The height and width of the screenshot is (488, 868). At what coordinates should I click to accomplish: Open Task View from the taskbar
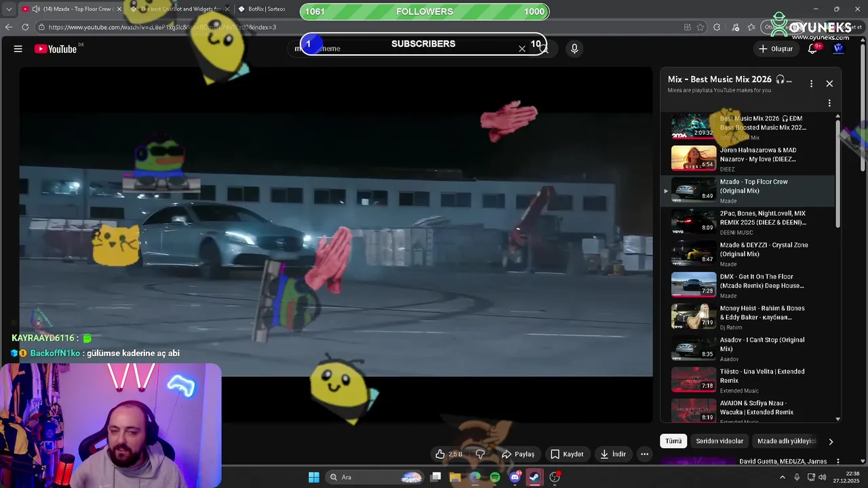pos(436,477)
